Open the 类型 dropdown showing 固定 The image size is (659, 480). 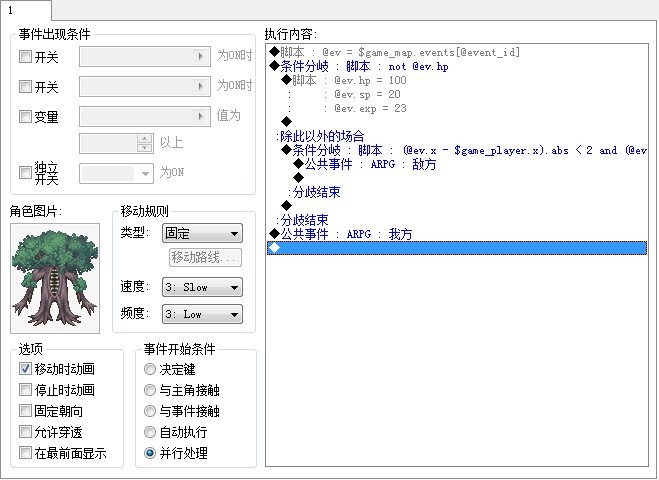point(202,233)
